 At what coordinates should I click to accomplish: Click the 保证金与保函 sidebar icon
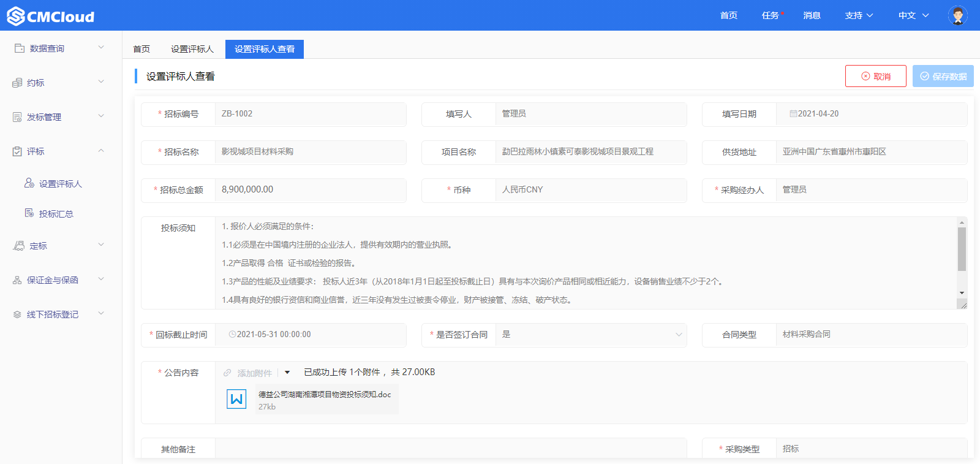click(x=17, y=280)
